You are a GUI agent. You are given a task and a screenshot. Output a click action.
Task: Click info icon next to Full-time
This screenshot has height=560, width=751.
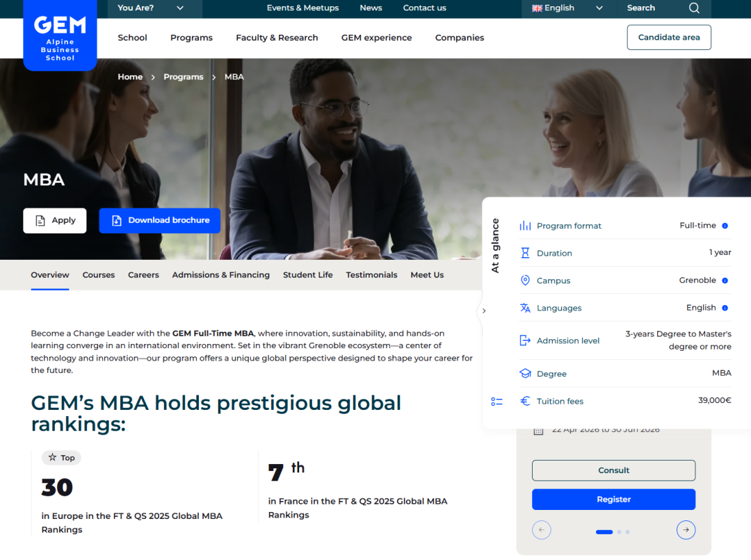(x=725, y=226)
